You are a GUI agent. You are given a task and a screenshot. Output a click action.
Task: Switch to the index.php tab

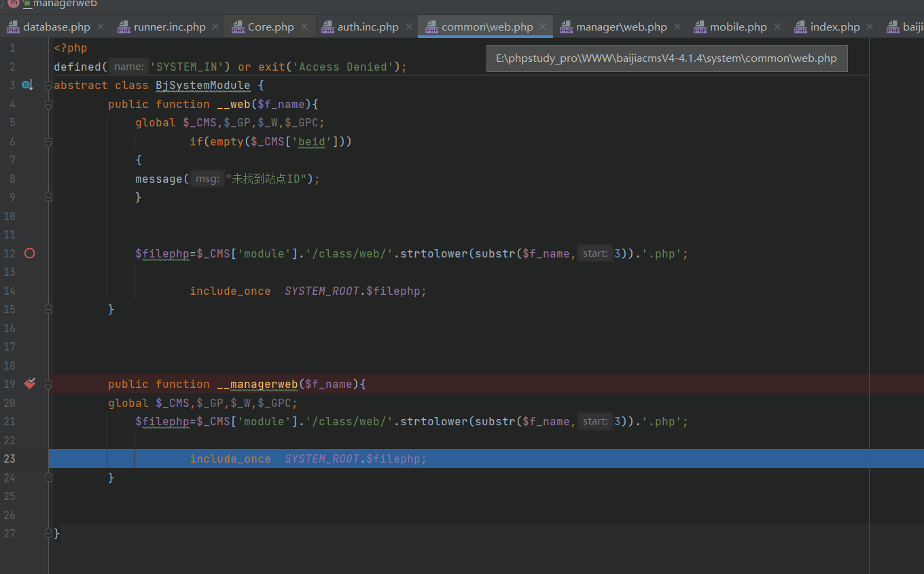click(x=835, y=27)
